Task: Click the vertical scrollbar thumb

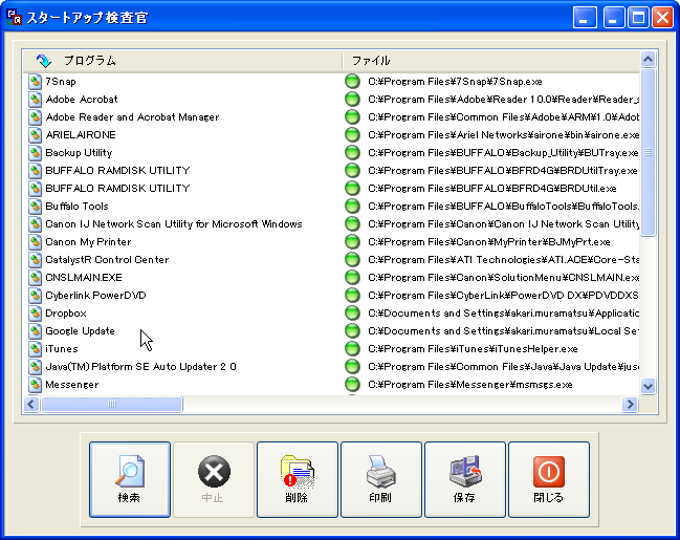Action: pos(648,152)
